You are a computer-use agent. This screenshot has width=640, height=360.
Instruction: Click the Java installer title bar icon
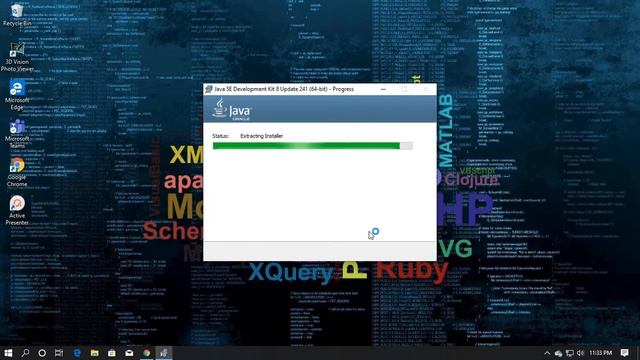tap(209, 89)
